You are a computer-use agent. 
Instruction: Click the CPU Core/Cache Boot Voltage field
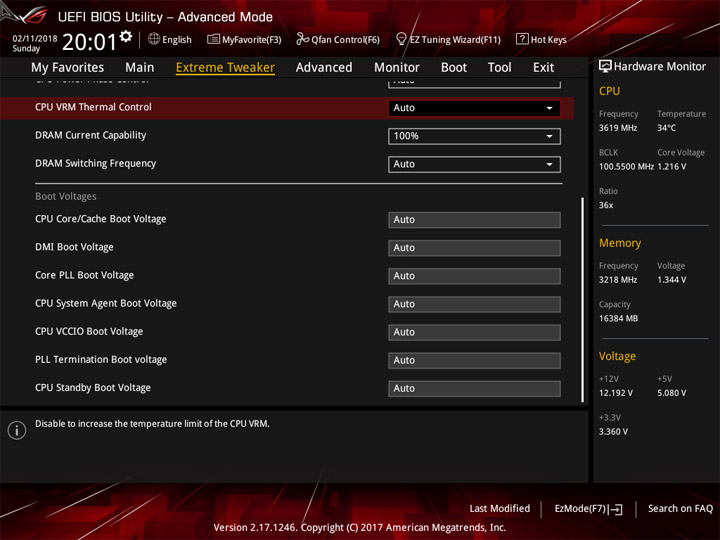pos(474,219)
